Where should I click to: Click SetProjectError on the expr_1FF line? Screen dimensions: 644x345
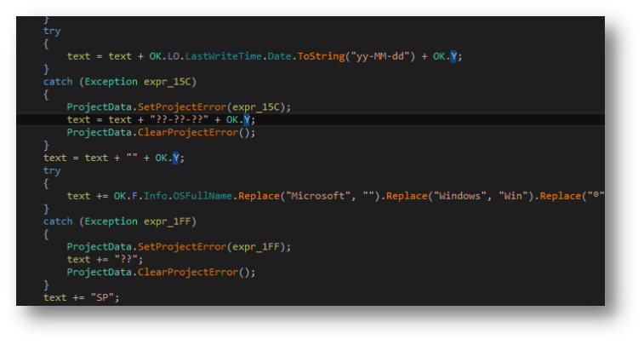tap(182, 247)
